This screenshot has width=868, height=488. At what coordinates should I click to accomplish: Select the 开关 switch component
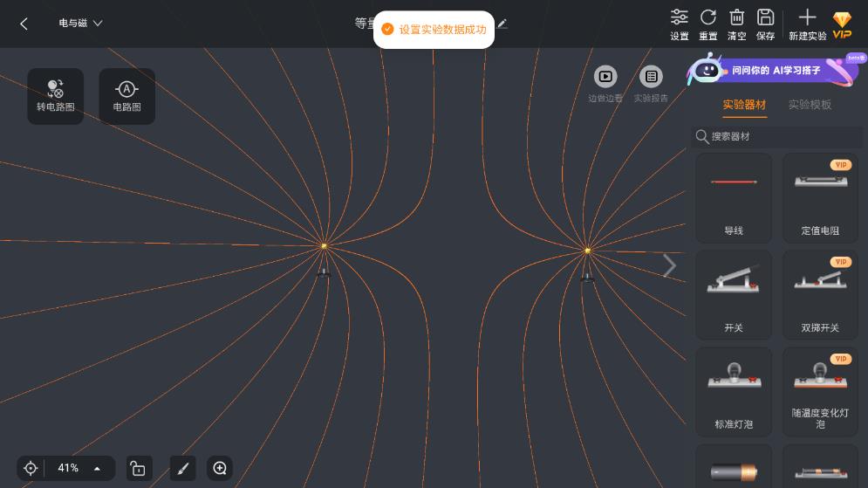click(733, 294)
